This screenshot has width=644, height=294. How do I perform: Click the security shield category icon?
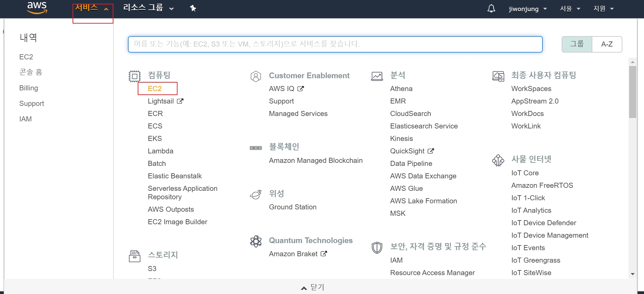click(377, 248)
